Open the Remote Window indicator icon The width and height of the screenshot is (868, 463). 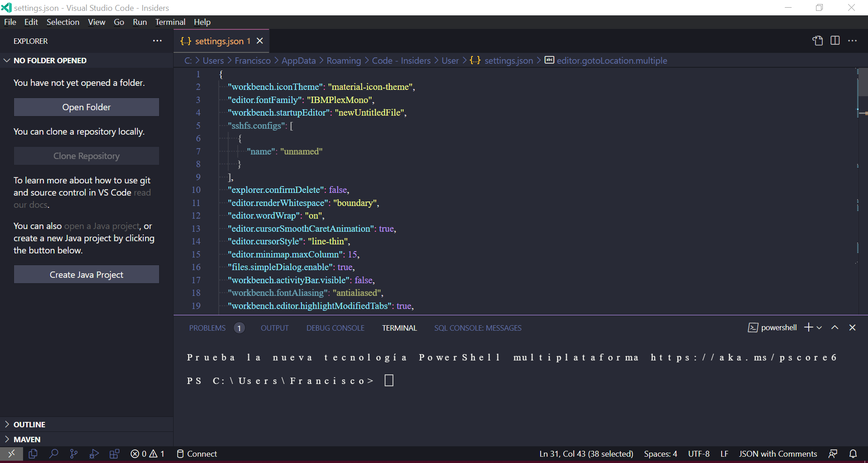point(11,454)
